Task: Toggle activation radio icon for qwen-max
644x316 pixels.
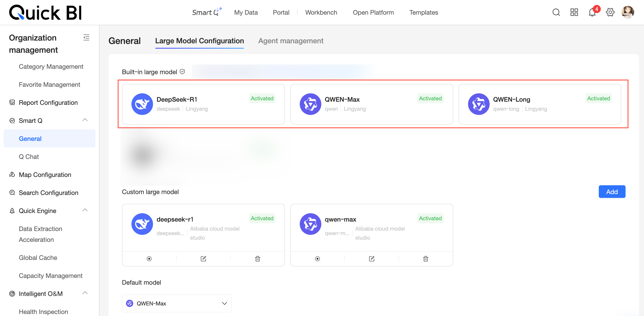Action: (x=317, y=259)
